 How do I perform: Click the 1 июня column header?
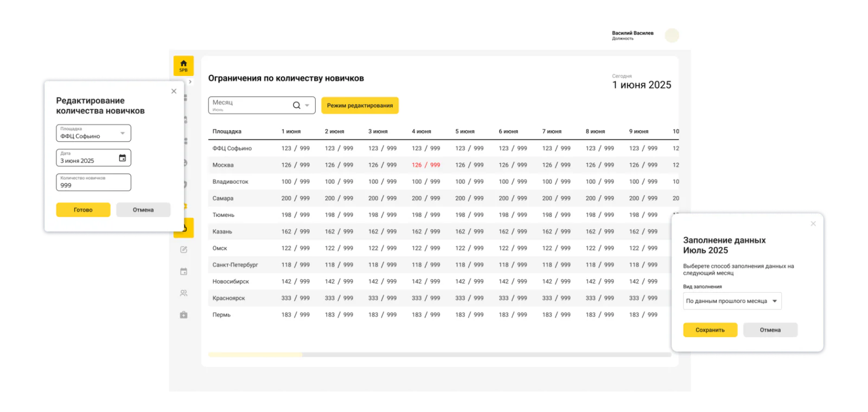291,131
